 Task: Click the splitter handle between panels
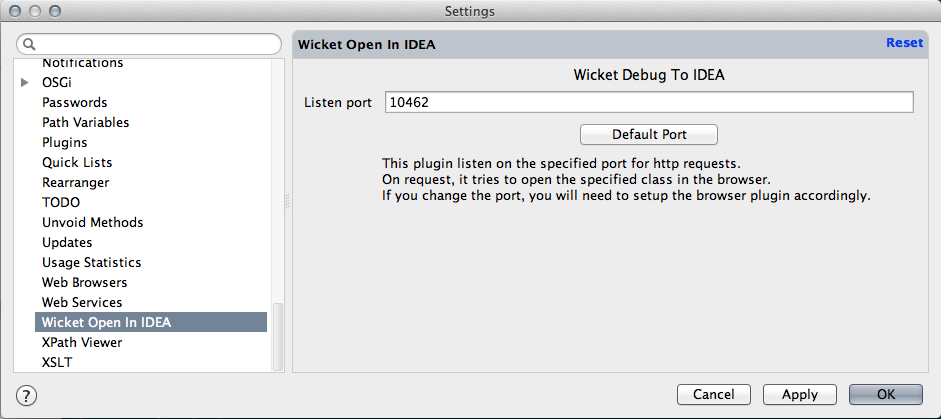287,201
